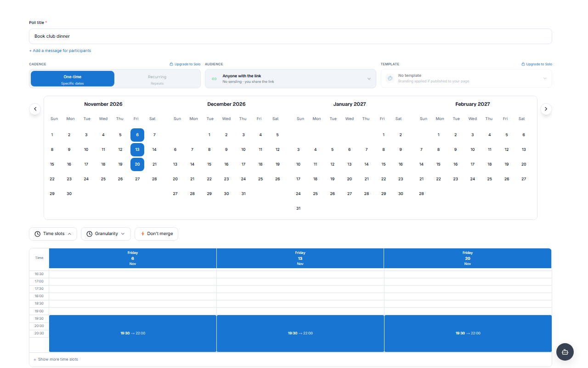Select the Friday 13 Nov 19:30 slot
This screenshot has width=588, height=368.
click(x=300, y=333)
